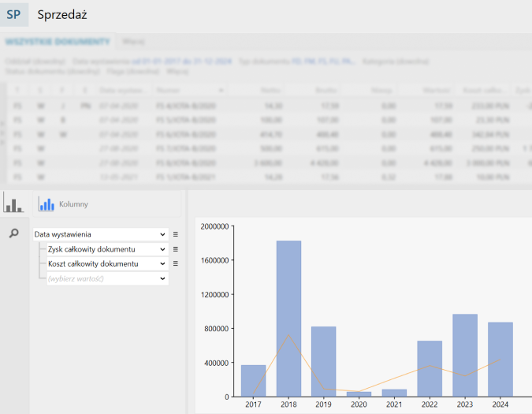Viewport: 532px width, 414px height.
Task: Click the Sprzedaż window title
Action: click(x=62, y=14)
